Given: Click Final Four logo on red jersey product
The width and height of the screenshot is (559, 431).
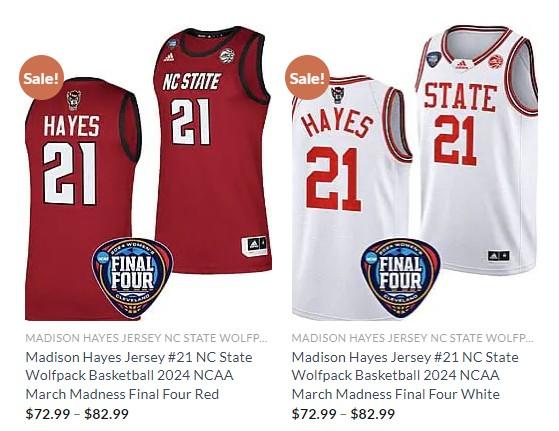Looking at the screenshot, I should tap(133, 278).
